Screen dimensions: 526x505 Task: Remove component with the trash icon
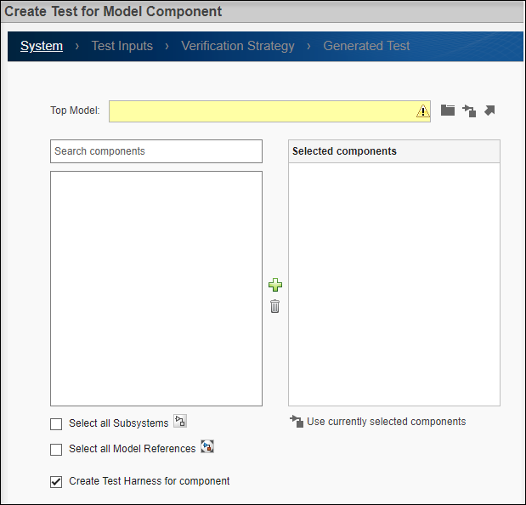(275, 306)
